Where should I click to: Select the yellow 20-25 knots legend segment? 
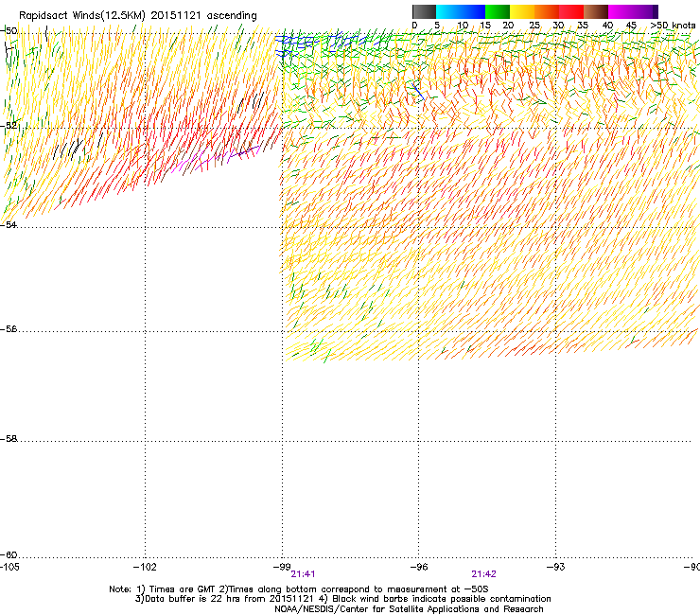tap(522, 11)
